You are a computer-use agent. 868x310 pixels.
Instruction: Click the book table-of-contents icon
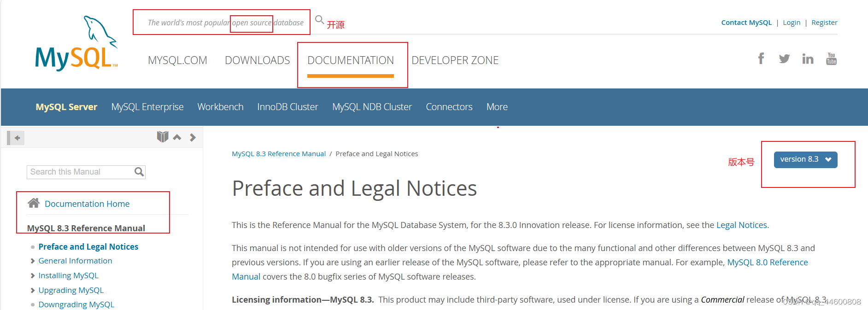(163, 137)
